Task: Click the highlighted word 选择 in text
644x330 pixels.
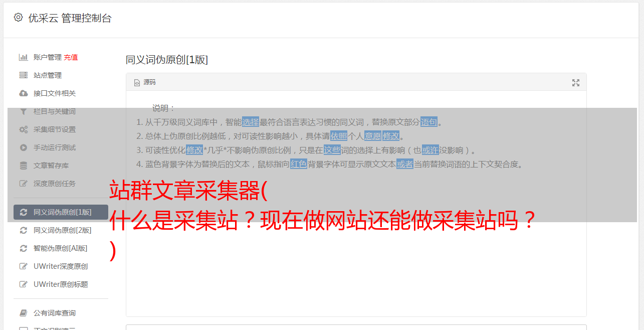Action: pyautogui.click(x=251, y=122)
